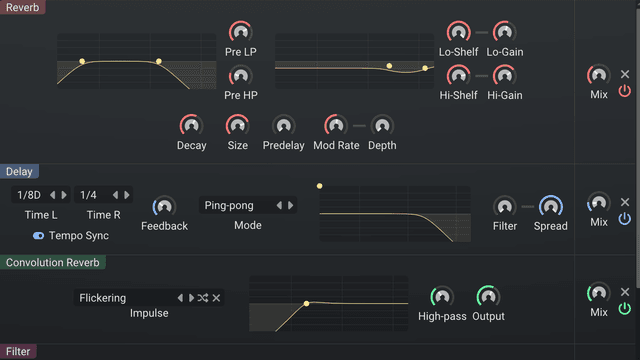Click the Reverb Depth knob
640x360 pixels.
(x=382, y=126)
